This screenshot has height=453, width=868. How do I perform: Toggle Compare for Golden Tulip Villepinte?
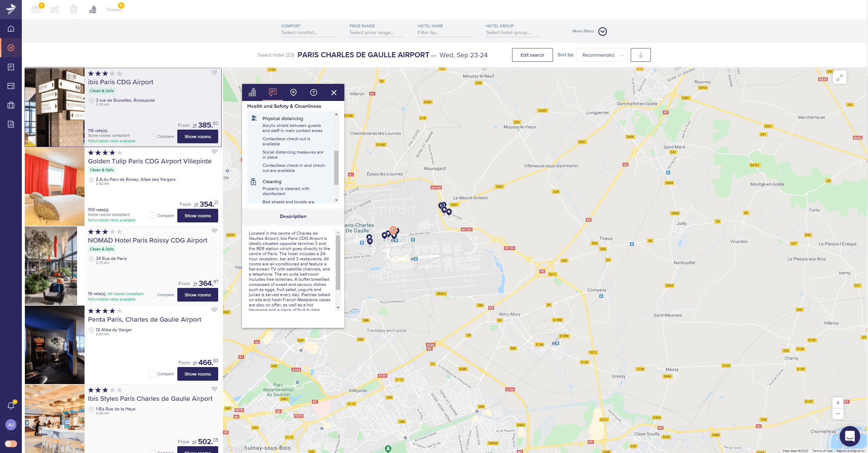click(x=152, y=215)
